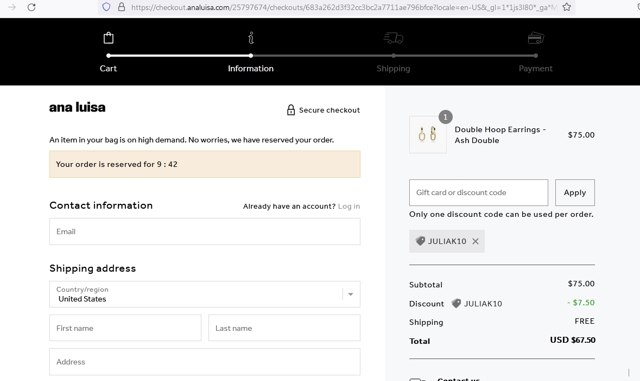Select the Shipping step label
The image size is (640, 381).
pyautogui.click(x=393, y=68)
